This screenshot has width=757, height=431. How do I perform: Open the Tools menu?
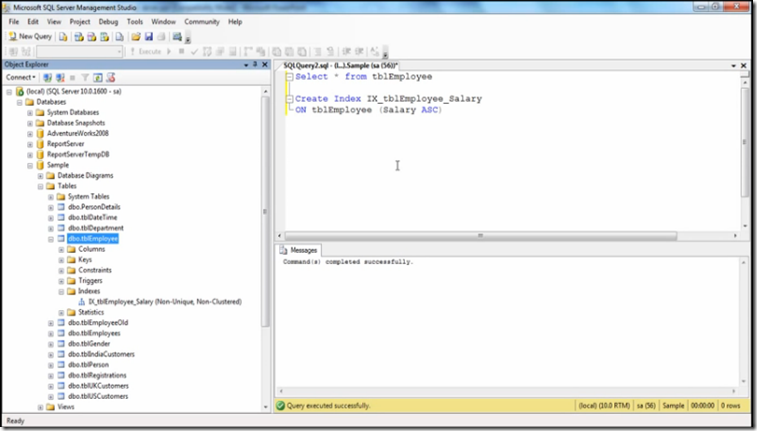coord(135,22)
